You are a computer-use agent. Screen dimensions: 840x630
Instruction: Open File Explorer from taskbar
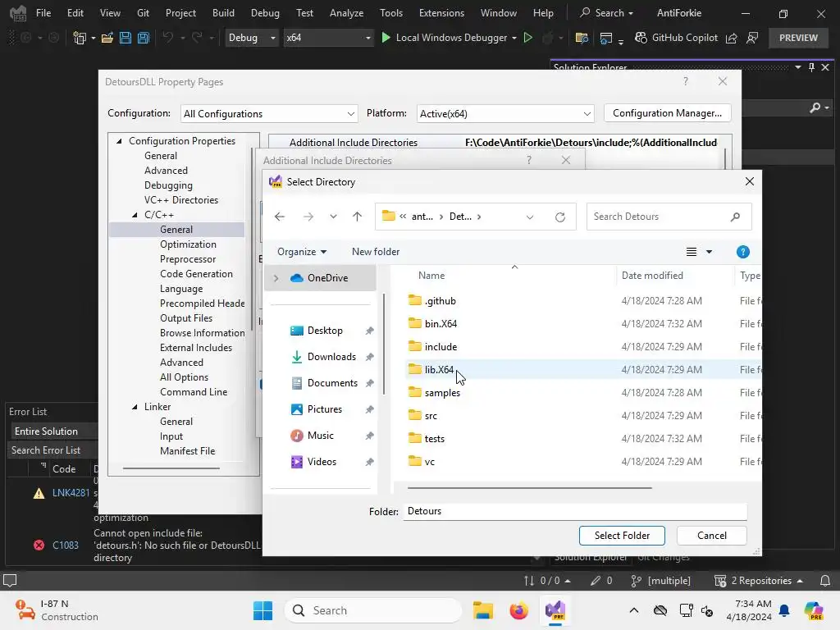482,610
